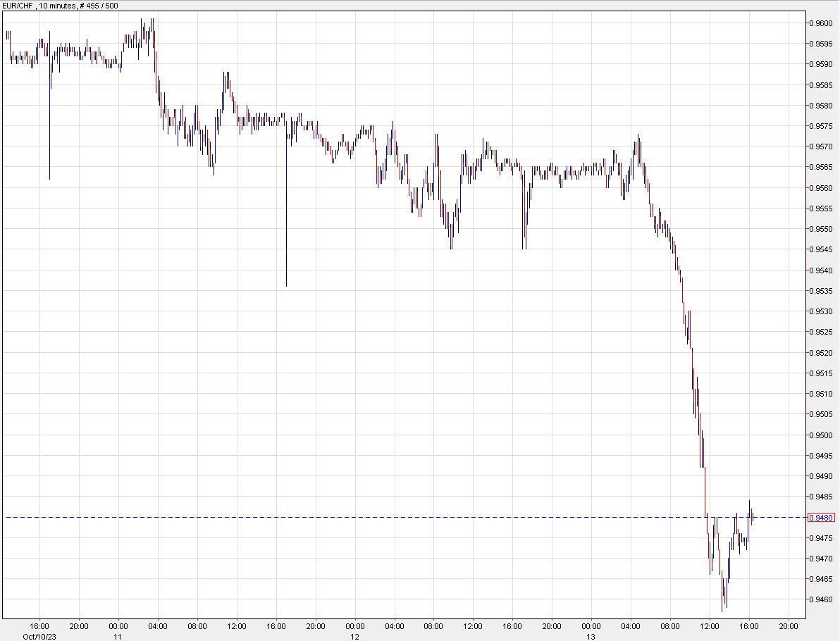840x641 pixels.
Task: Click the date label 11 on time axis
Action: [118, 637]
